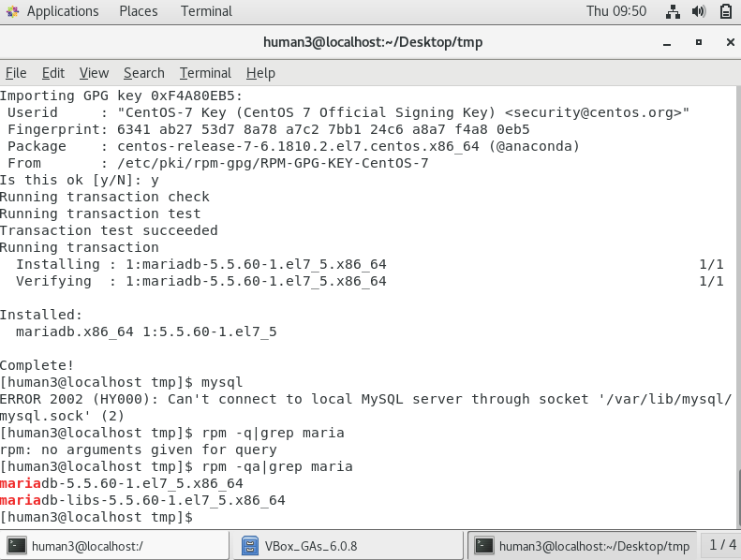Click the 'mariadb.x86_64 1:5.5.60-1.el7_5' line
The image size is (741, 560).
point(146,332)
